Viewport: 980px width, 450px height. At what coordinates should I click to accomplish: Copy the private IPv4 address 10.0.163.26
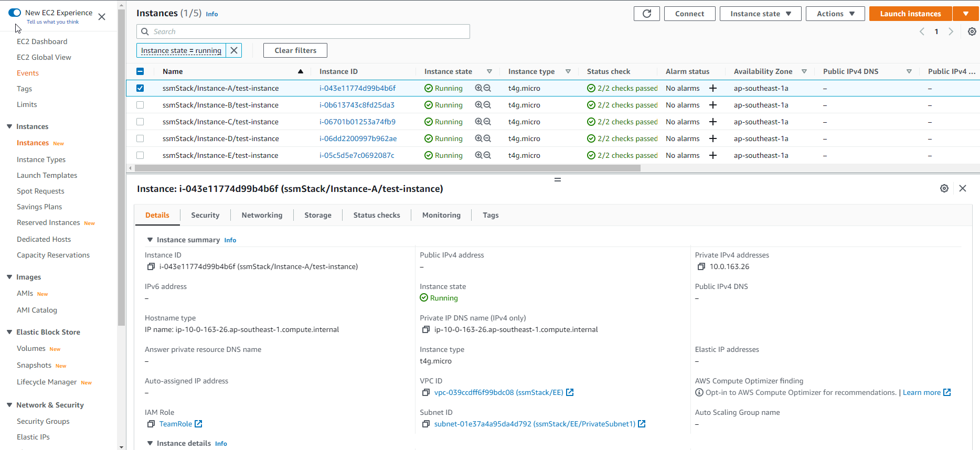tap(701, 266)
